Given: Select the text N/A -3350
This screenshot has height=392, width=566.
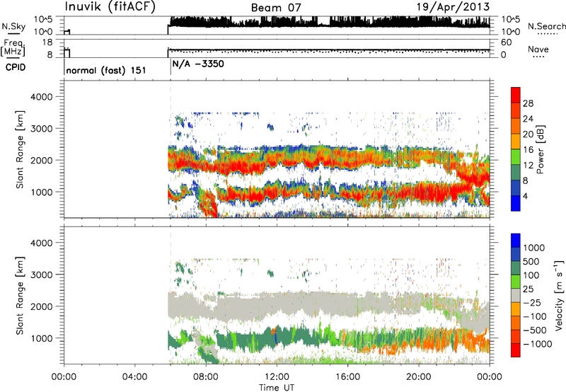Looking at the screenshot, I should [198, 64].
